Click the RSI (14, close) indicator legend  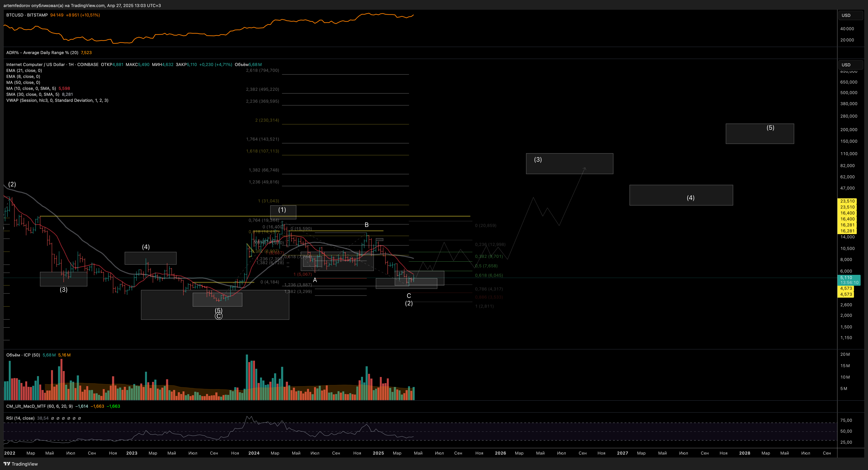point(20,418)
